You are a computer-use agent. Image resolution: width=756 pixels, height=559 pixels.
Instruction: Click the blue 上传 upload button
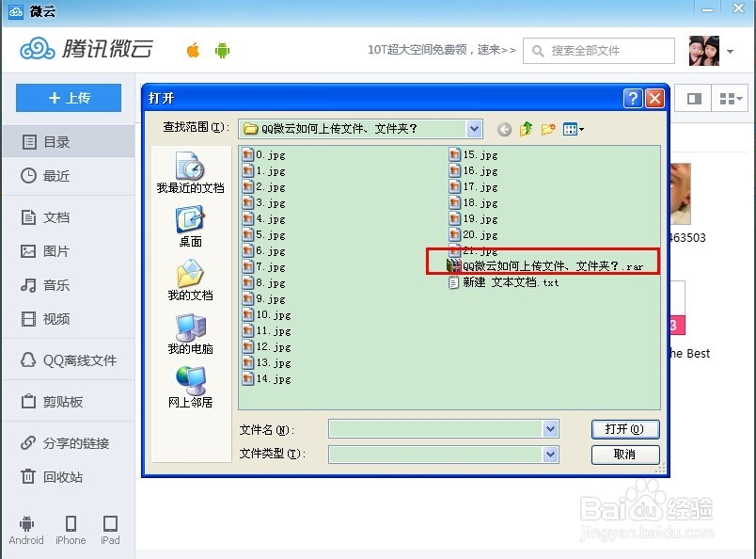click(69, 98)
